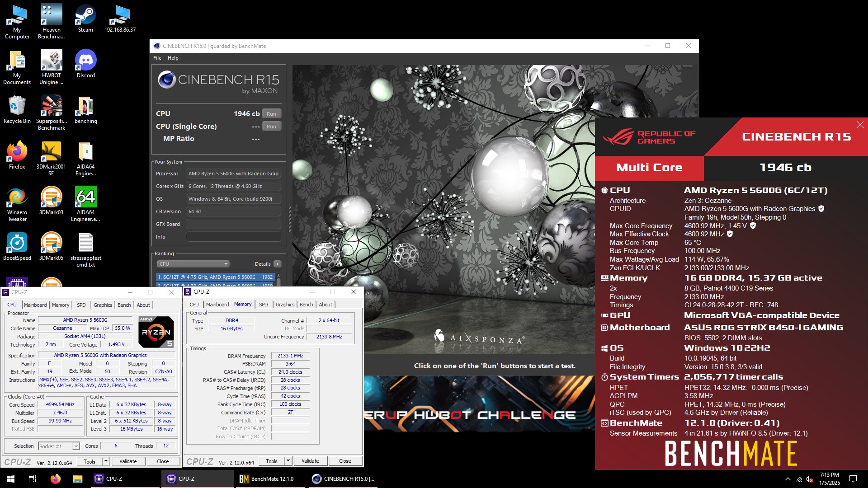Open the notification center icon
The image size is (868, 488).
pos(853,479)
